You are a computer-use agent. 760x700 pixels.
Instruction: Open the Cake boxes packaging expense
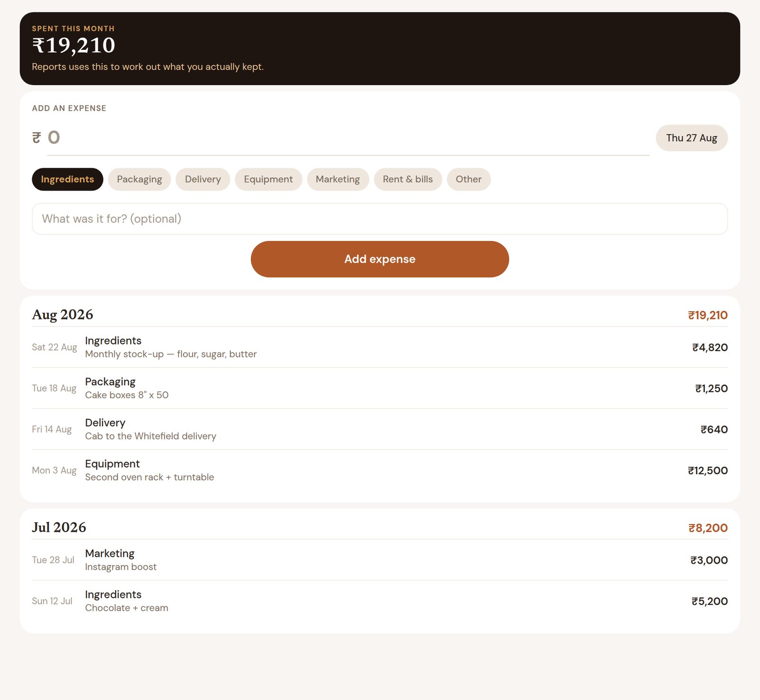pyautogui.click(x=380, y=388)
